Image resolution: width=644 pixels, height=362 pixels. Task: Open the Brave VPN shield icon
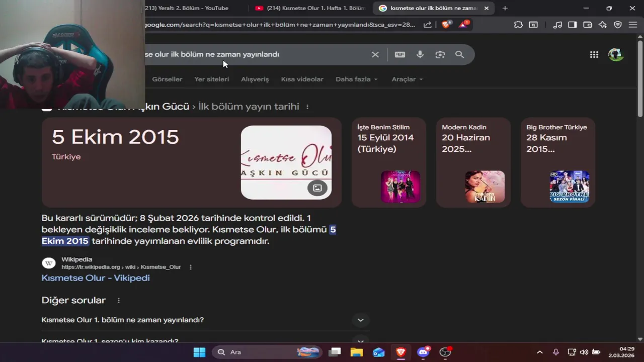pos(618,25)
